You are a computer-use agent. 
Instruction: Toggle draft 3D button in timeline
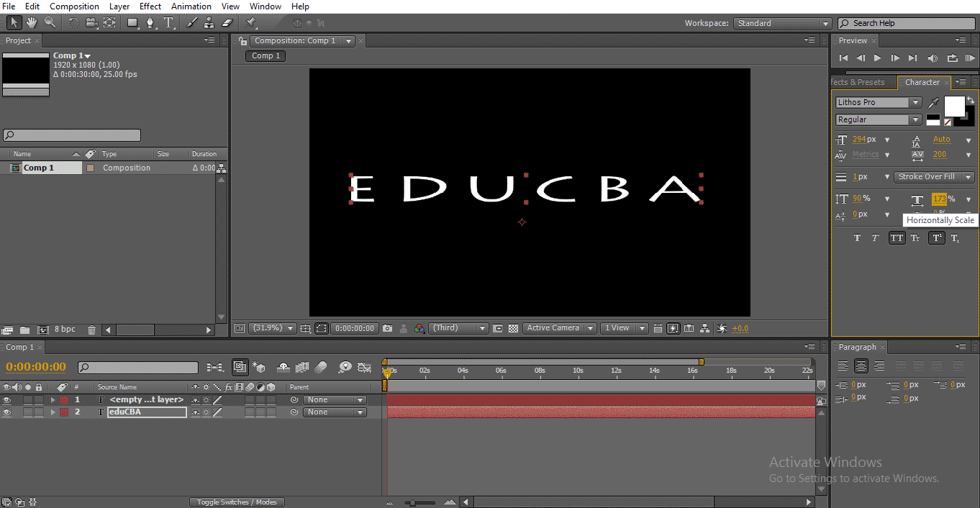pos(259,367)
